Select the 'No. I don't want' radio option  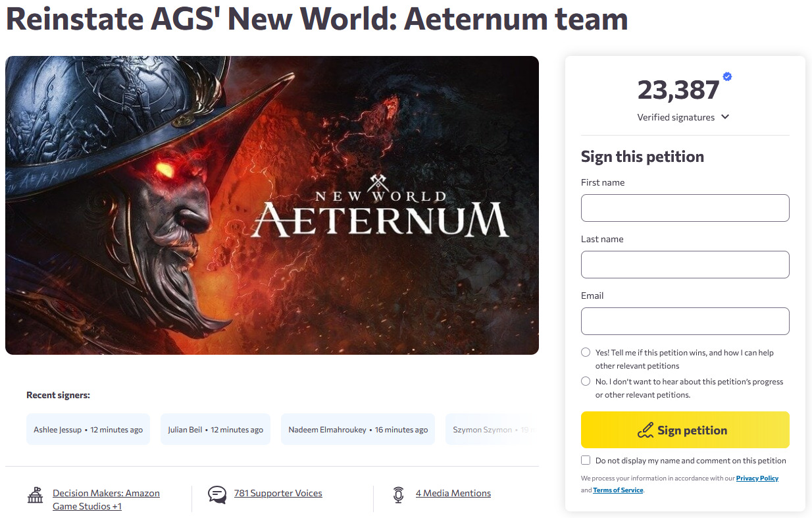[586, 381]
